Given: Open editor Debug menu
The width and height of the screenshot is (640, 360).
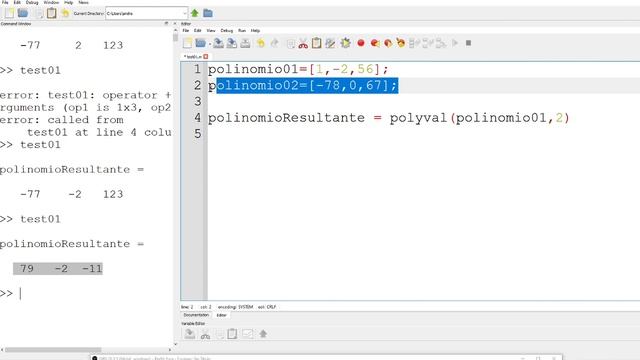Looking at the screenshot, I should pos(227,31).
